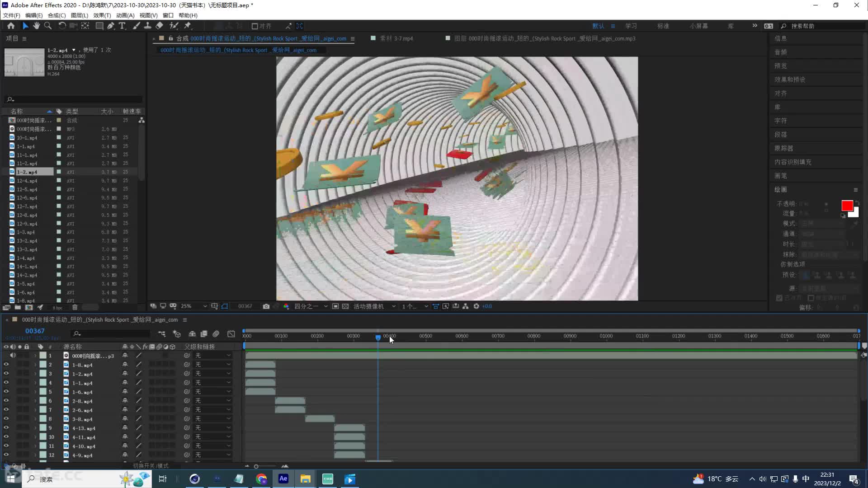Open parent dropdown for layer 1-8.mp4

212,365
